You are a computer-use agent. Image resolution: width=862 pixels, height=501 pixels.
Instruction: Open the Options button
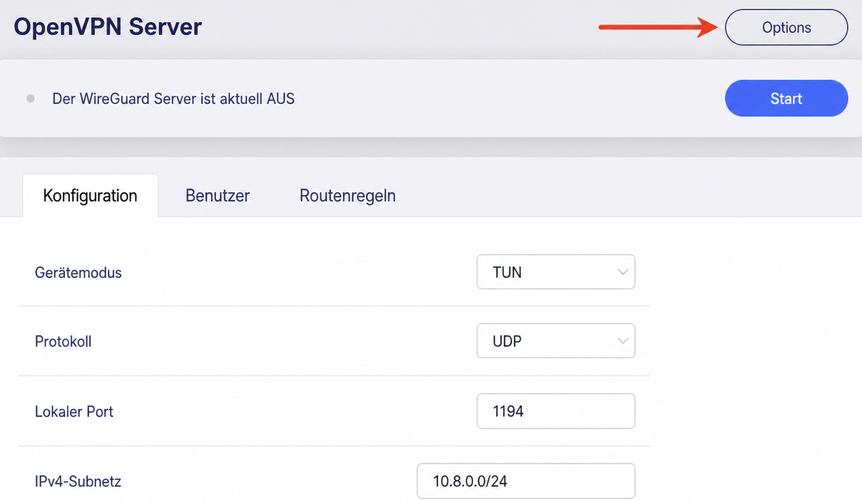click(x=786, y=27)
